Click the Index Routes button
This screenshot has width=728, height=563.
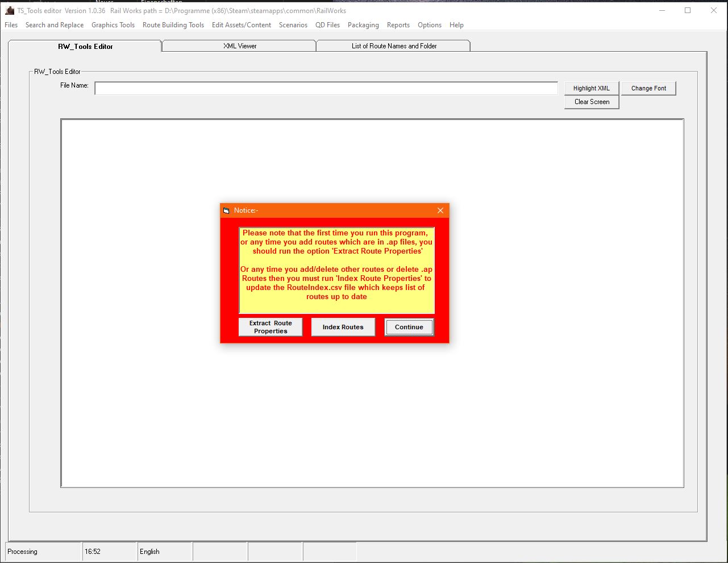343,327
